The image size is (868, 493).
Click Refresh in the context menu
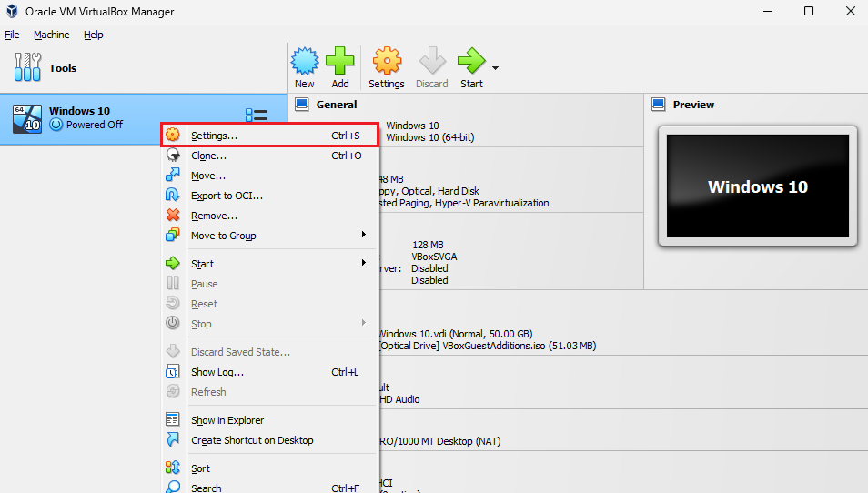coord(270,392)
